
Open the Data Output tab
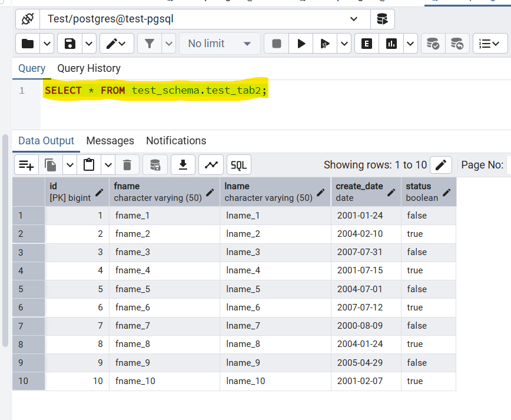click(x=47, y=141)
